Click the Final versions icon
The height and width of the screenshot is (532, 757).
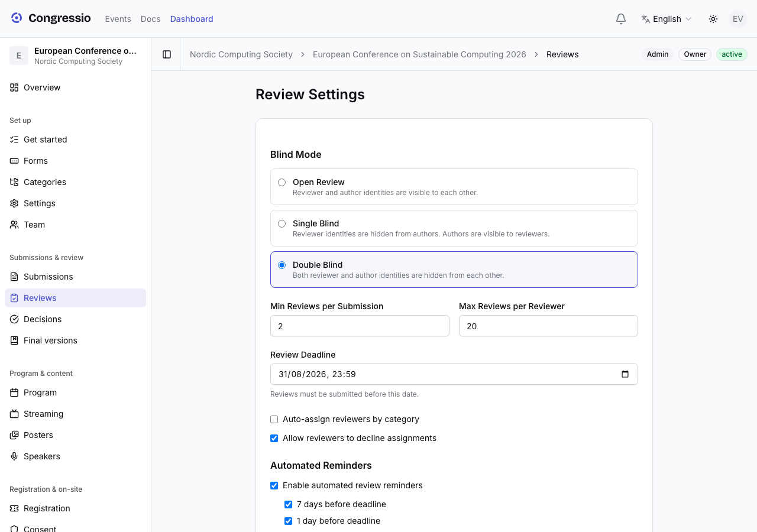[14, 340]
